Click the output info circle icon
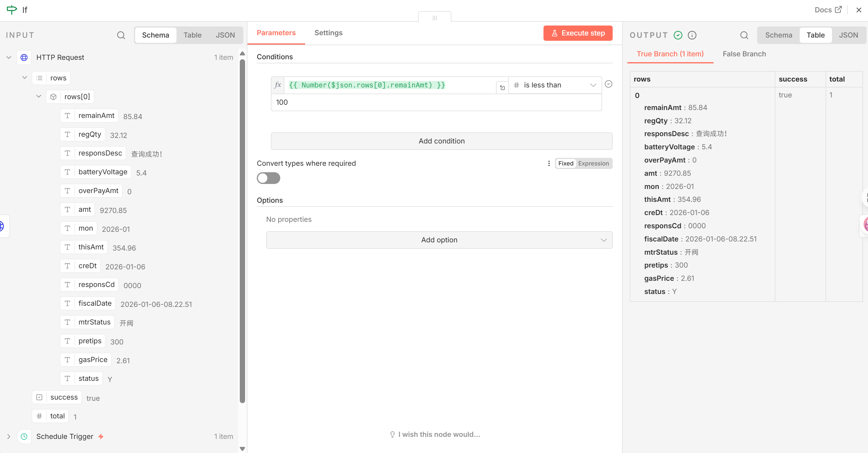Viewport: 868px width, 453px height. [x=692, y=35]
